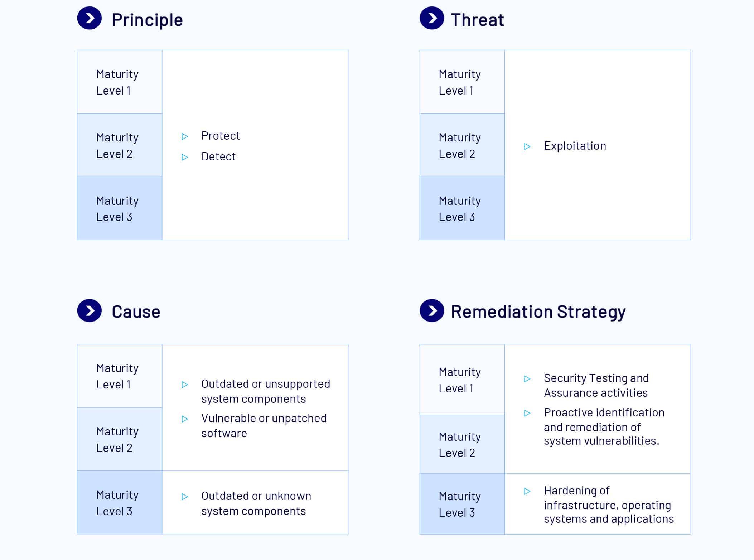Click the Exploitation text in Threat table
Screen dimensions: 754x560
[575, 146]
